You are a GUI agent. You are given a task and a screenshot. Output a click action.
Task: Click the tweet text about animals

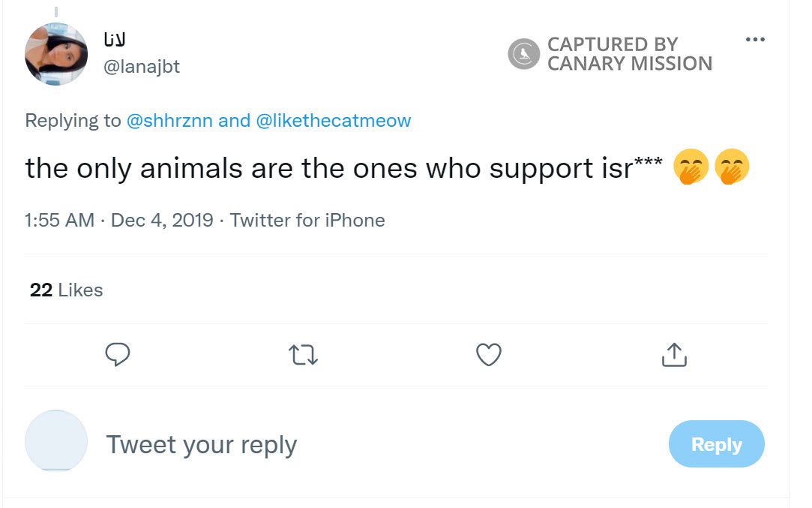pyautogui.click(x=330, y=169)
